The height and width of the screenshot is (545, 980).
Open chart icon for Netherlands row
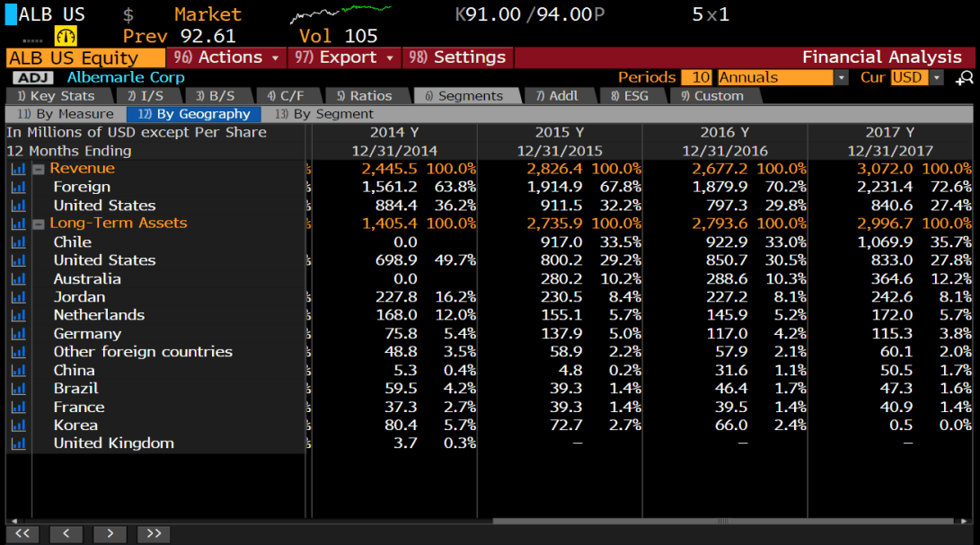[x=19, y=315]
